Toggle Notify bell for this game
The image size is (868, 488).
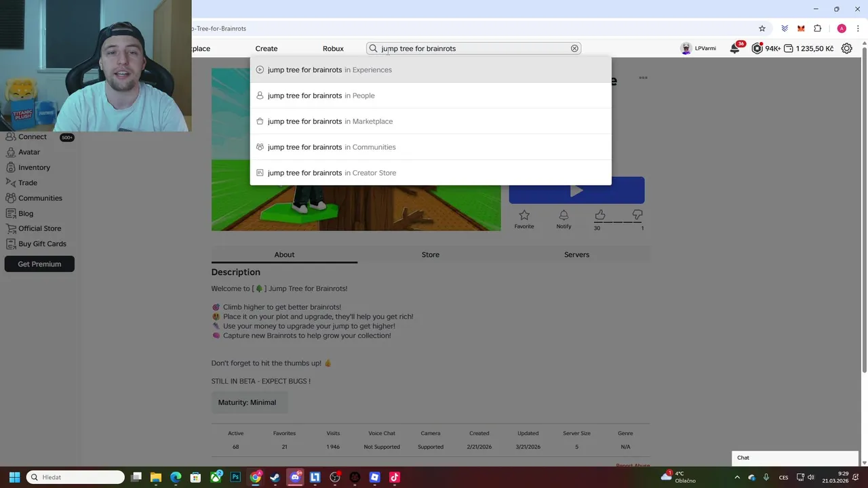[x=564, y=215]
